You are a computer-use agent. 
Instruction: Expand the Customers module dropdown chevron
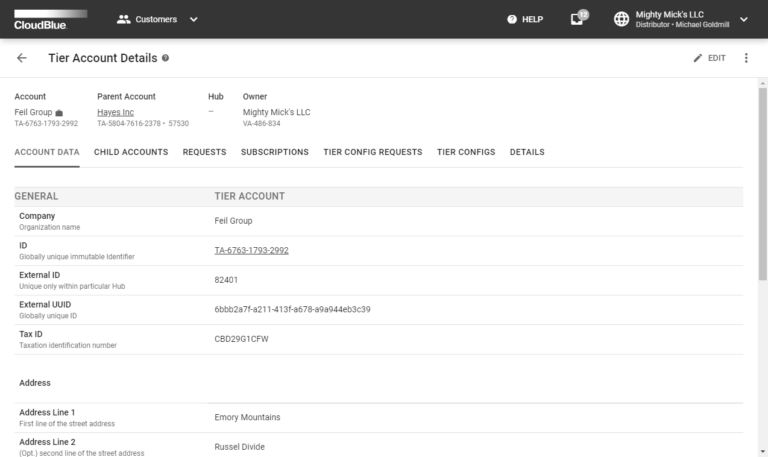tap(193, 20)
